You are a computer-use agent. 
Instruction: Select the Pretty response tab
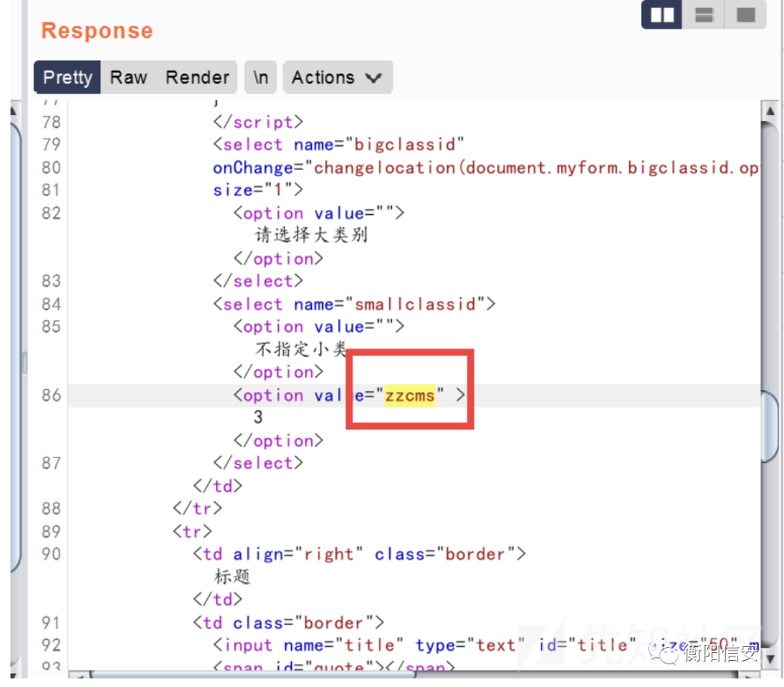68,78
